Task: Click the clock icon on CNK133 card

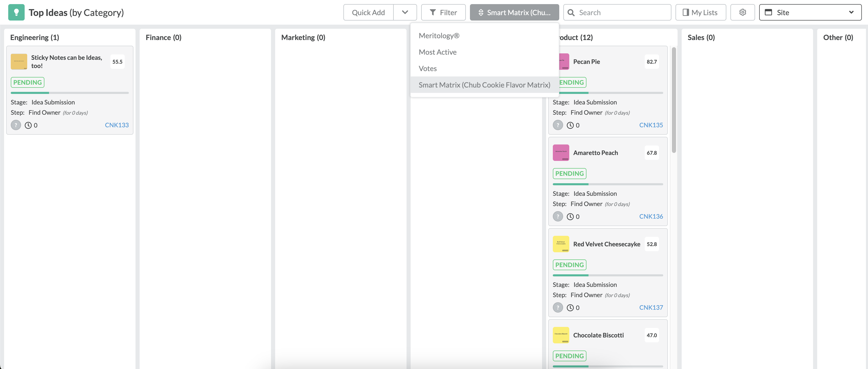Action: point(28,125)
